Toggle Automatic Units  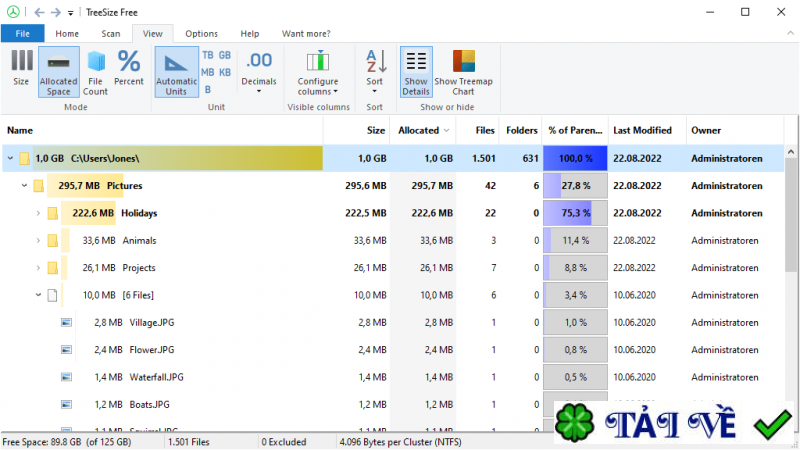coord(177,71)
